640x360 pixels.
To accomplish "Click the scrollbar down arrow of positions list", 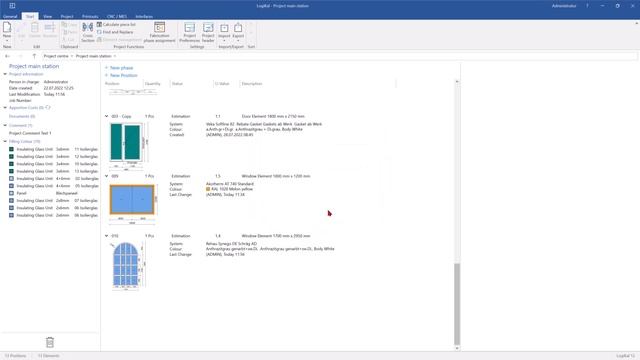I will (x=457, y=348).
